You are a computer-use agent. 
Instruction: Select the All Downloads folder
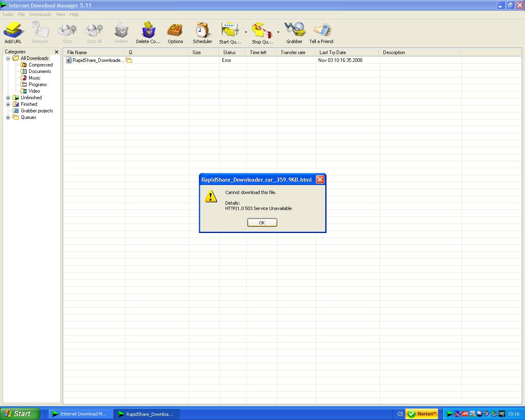[34, 58]
